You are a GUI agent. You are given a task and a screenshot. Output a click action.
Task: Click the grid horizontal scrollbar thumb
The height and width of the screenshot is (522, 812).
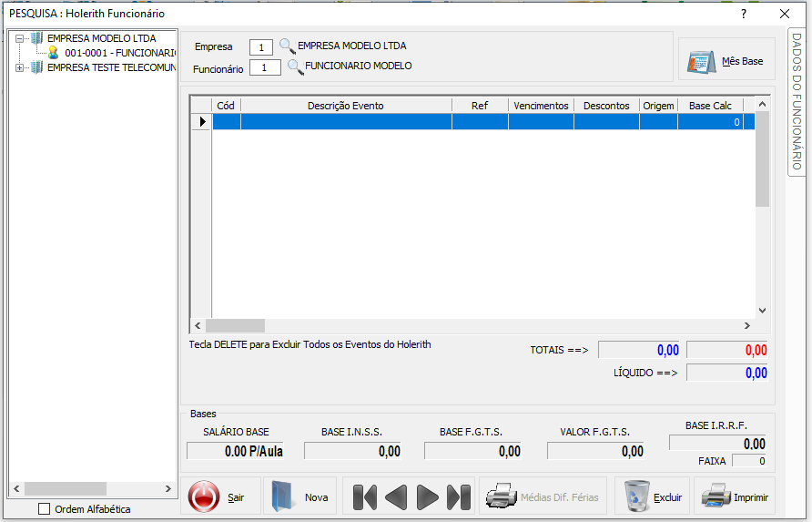pos(235,325)
